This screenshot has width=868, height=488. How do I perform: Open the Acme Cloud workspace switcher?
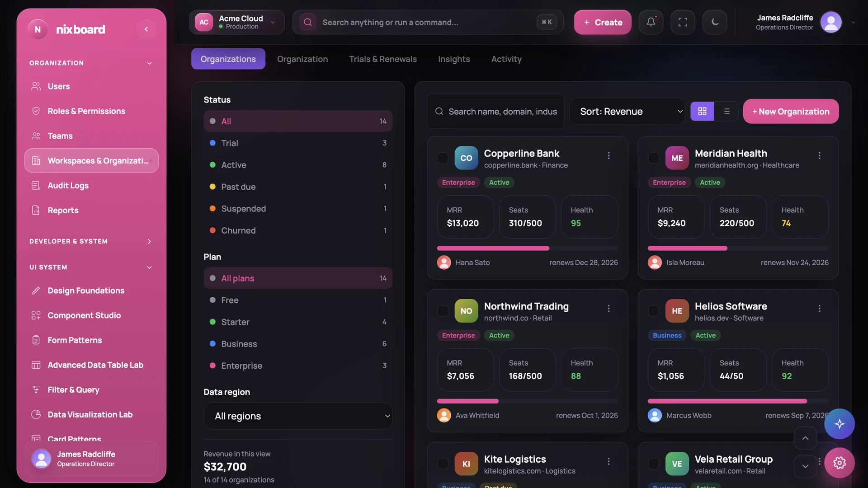(236, 22)
